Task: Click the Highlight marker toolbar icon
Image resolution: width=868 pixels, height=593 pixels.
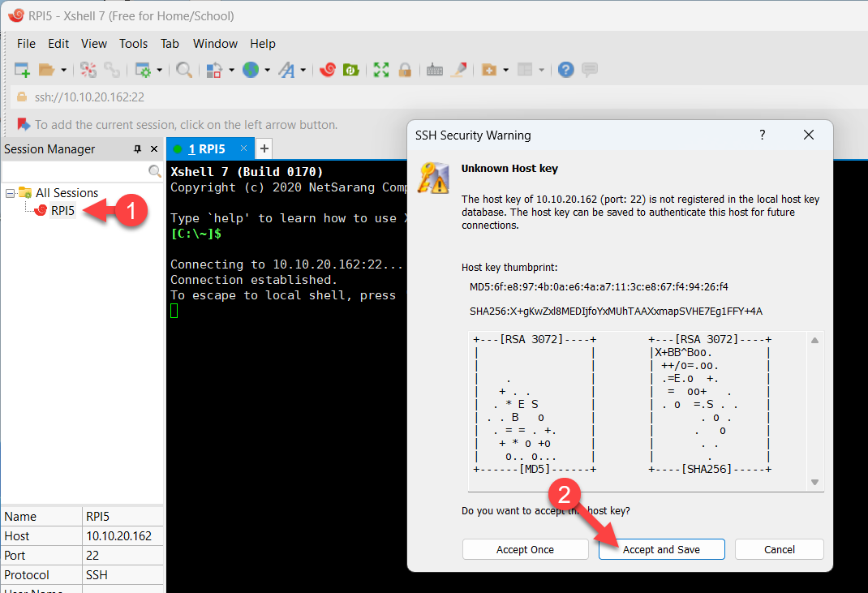Action: pos(458,70)
